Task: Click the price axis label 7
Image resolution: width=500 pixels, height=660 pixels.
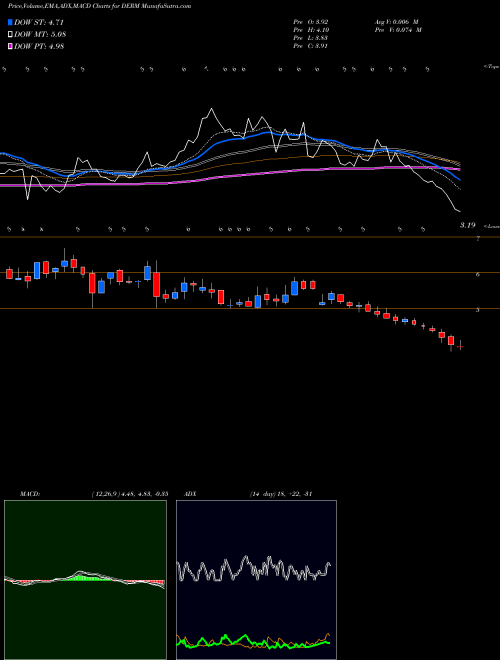Action: point(478,239)
